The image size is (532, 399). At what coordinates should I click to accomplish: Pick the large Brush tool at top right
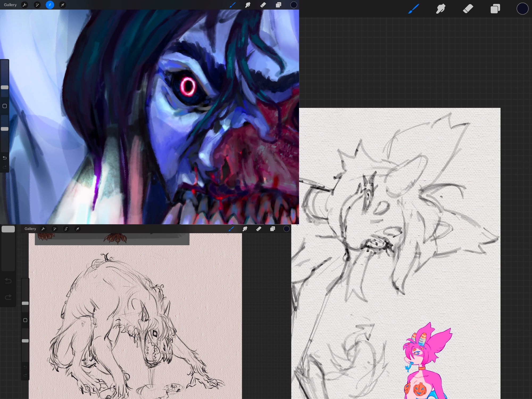click(414, 9)
